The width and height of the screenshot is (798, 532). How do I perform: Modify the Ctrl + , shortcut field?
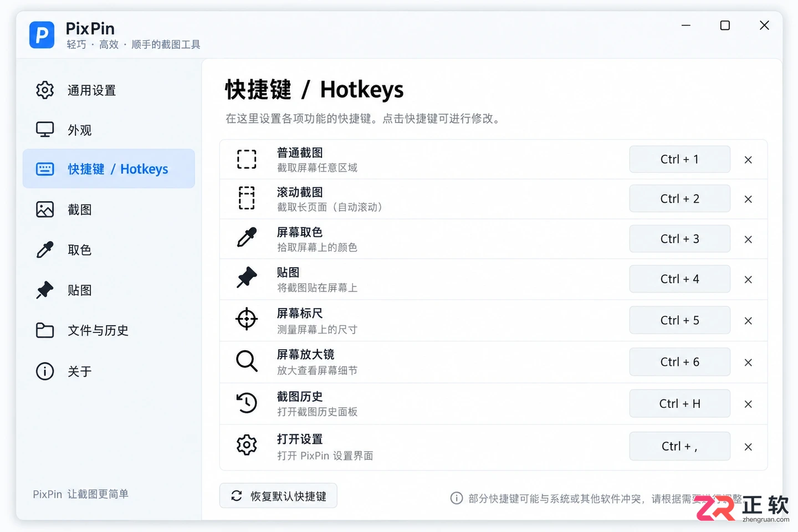(x=679, y=446)
